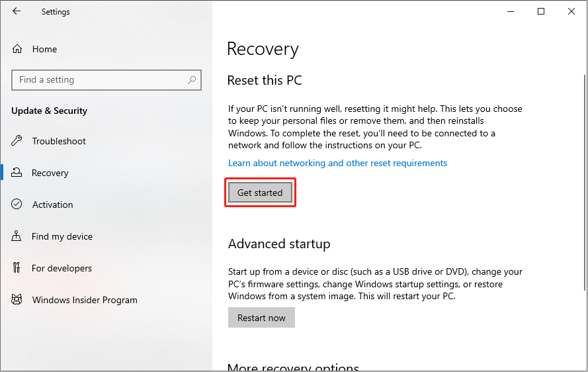Go to Find my device section
The image size is (588, 372).
(x=62, y=236)
